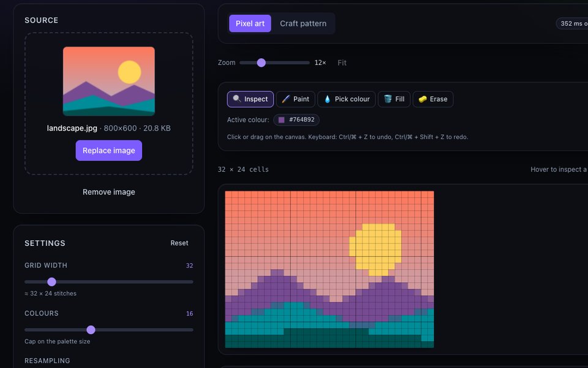Select the Inspect magnifier tool
Image resolution: width=588 pixels, height=368 pixels.
(250, 99)
